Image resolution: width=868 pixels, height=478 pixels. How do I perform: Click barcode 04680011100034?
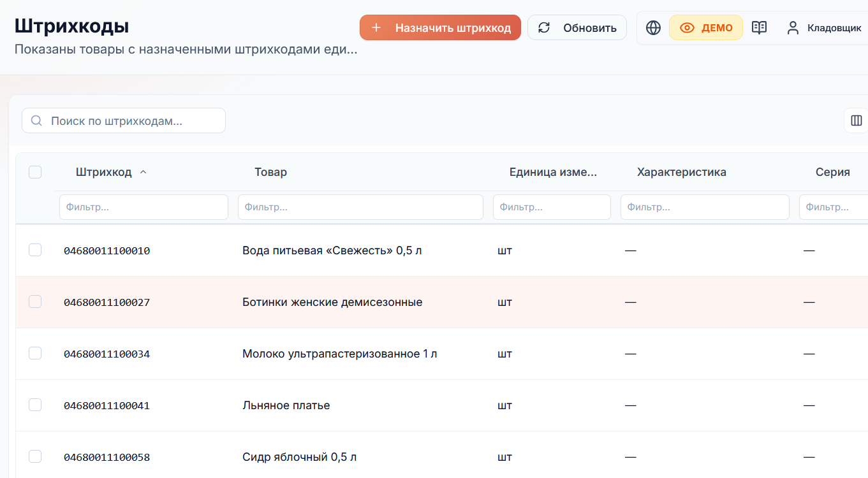(107, 354)
